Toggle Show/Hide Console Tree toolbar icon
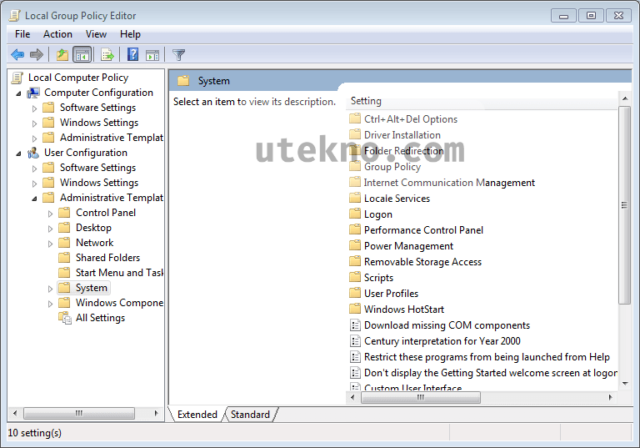640x448 pixels. point(82,54)
